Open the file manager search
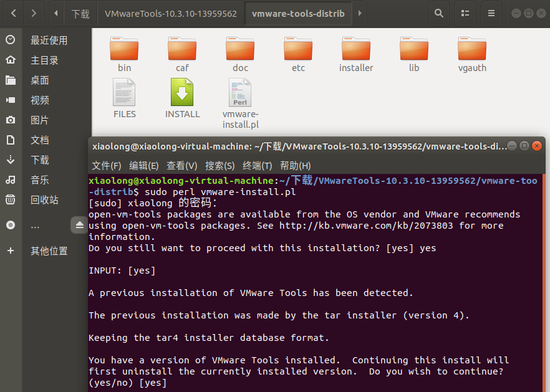Image resolution: width=550 pixels, height=392 pixels. [x=439, y=13]
